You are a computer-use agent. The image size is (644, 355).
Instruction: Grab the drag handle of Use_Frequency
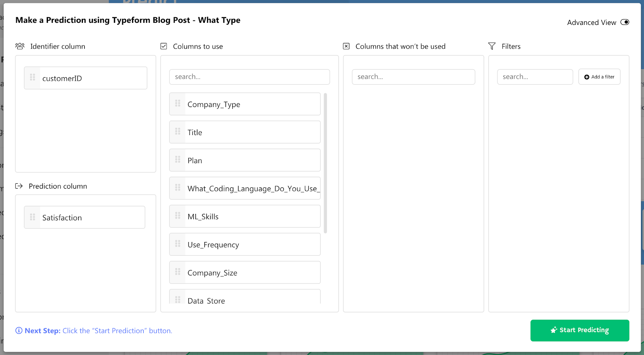[x=178, y=244]
